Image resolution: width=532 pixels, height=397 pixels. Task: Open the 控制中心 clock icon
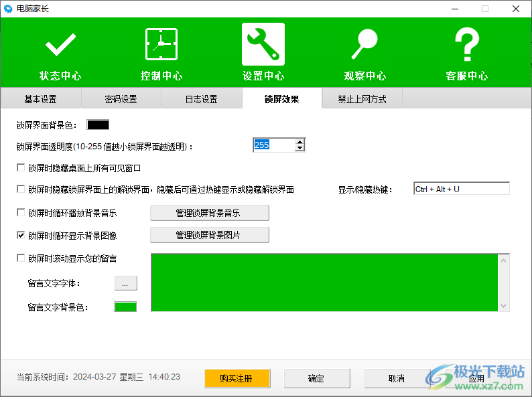[x=161, y=44]
